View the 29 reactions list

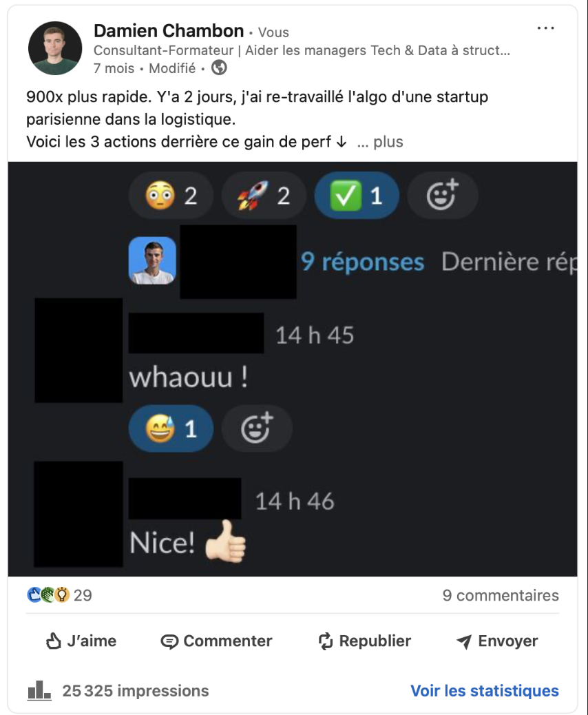click(60, 595)
